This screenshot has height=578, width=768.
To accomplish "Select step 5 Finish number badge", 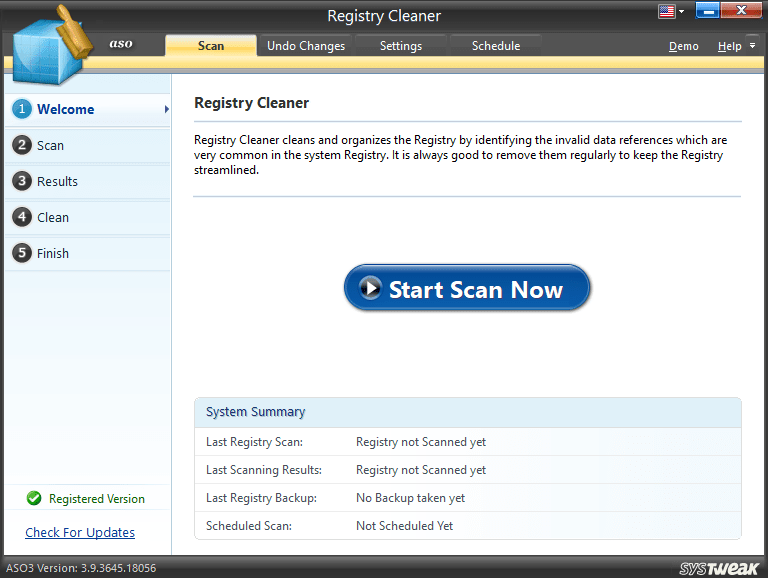I will (22, 253).
